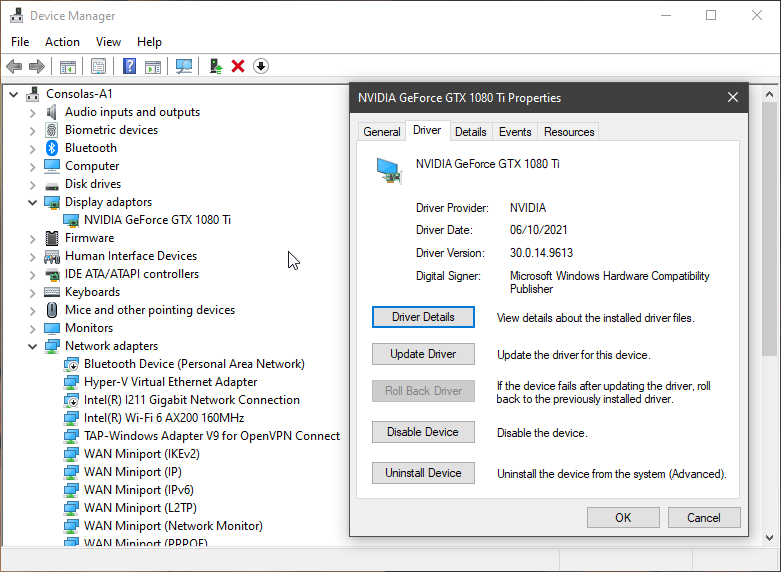Screen dimensions: 781x572
Task: Click the Hyper-V Virtual Ethernet Adapter icon
Action: (x=71, y=382)
